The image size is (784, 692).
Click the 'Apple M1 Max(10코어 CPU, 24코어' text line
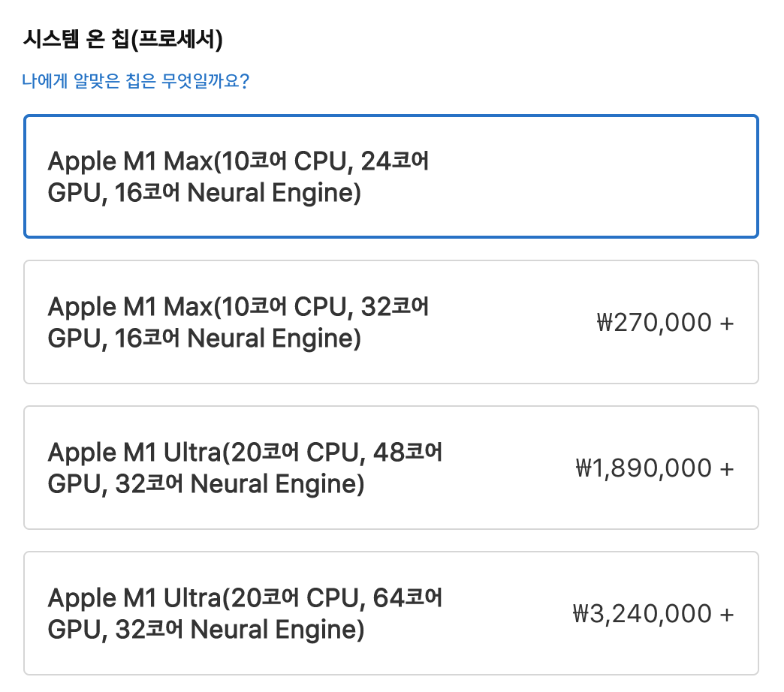pyautogui.click(x=238, y=161)
